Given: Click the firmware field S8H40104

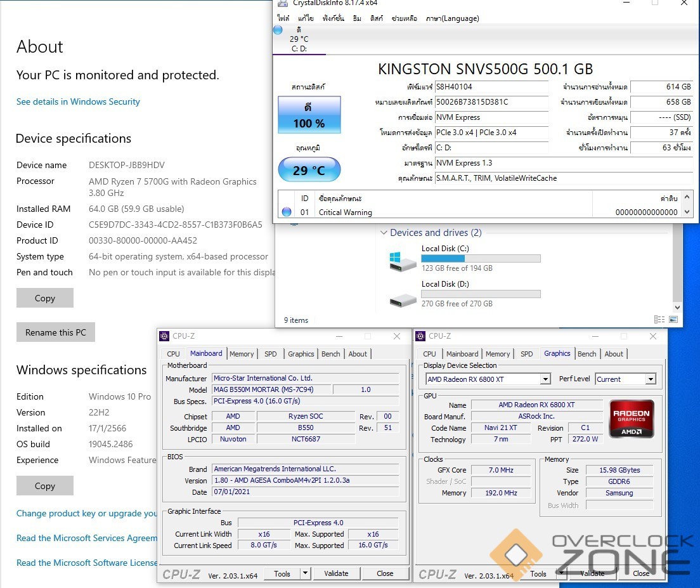Looking at the screenshot, I should pos(491,87).
